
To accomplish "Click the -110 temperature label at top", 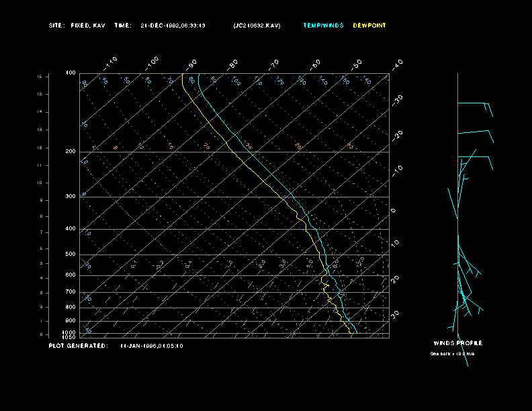I will pos(112,62).
